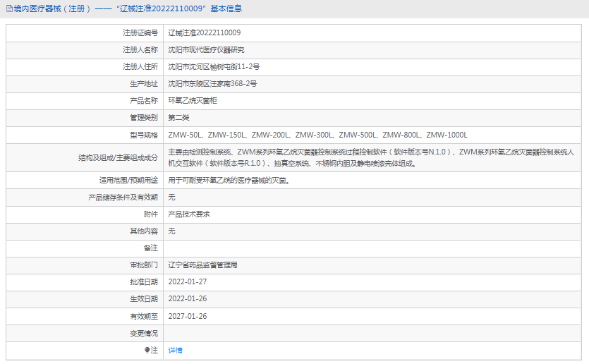
Task: Select approval date 2022-01-27
Action: coord(188,281)
